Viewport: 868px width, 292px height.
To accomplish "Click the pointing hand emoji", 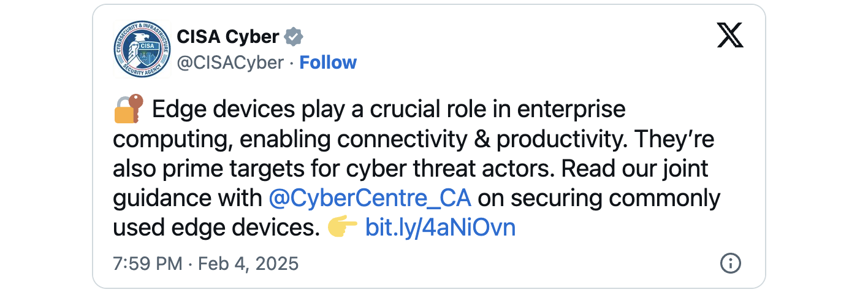I will tap(343, 228).
